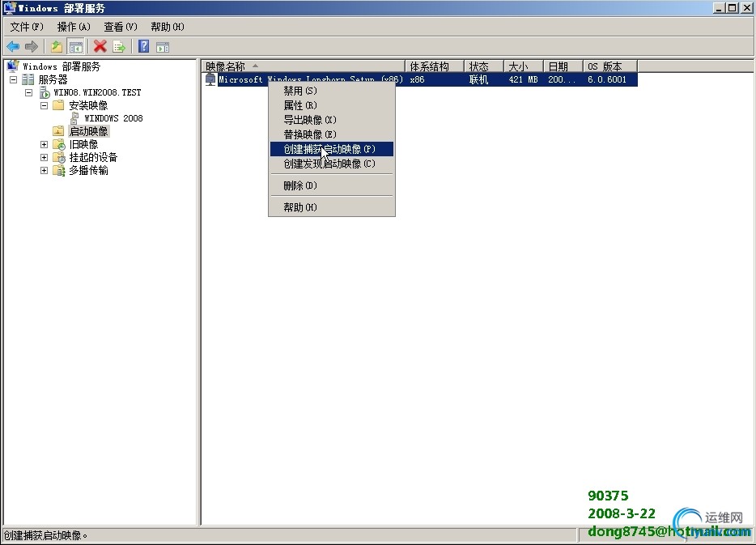Click the 421 MB size cell
Screen dimensions: 756x545
coord(523,79)
